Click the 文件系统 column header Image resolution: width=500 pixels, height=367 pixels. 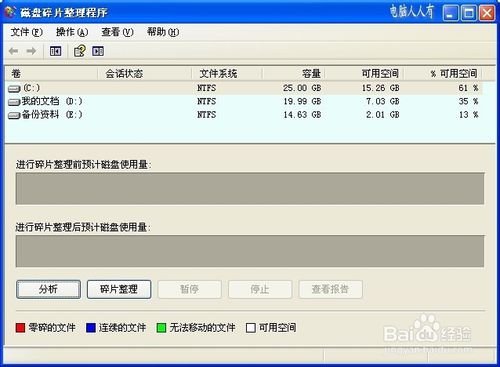coord(227,73)
